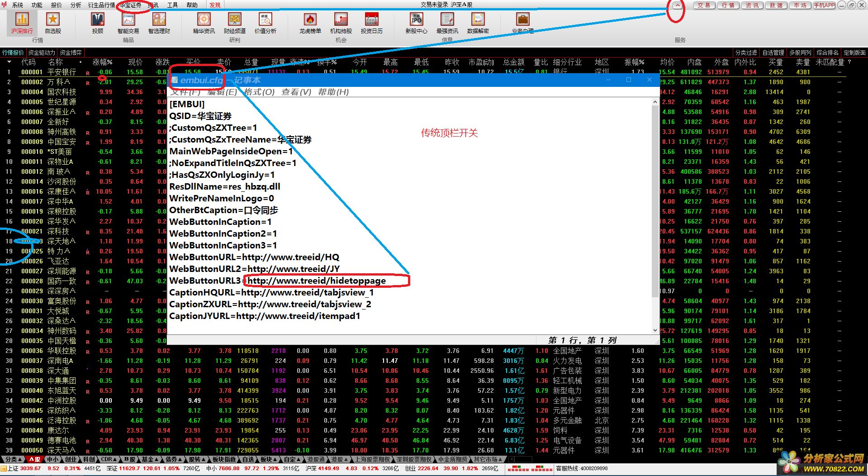The height and width of the screenshot is (476, 868).
Task: Open the 最强资讯 icon
Action: 447,23
